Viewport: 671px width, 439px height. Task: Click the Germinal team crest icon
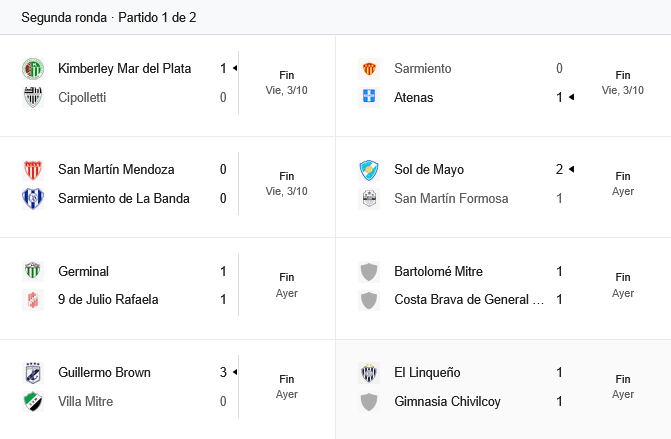32,271
